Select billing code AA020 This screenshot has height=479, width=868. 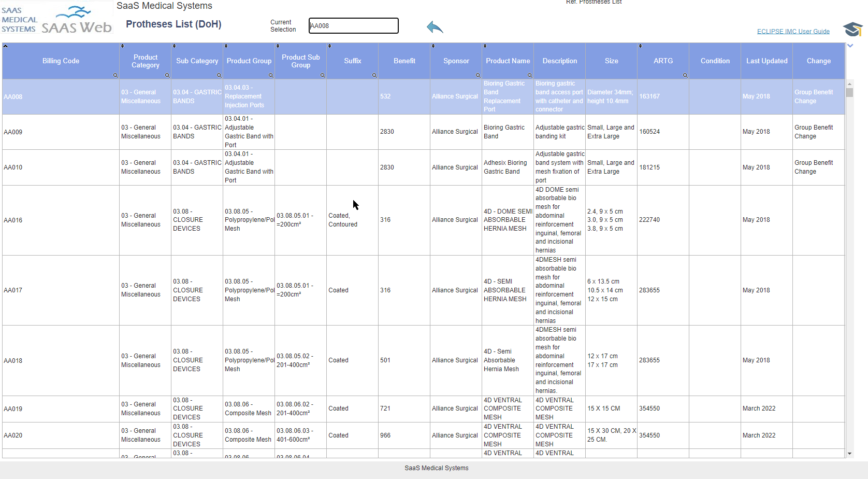[x=13, y=435]
